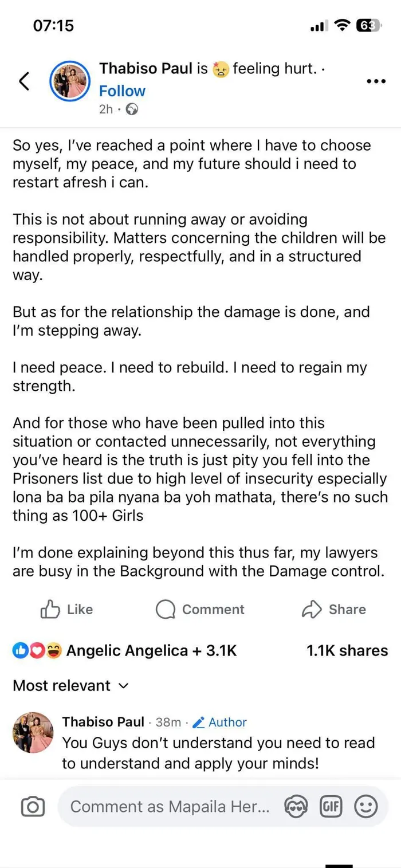Open Thabiso Paul commenter name link
The width and height of the screenshot is (401, 868).
click(x=103, y=722)
